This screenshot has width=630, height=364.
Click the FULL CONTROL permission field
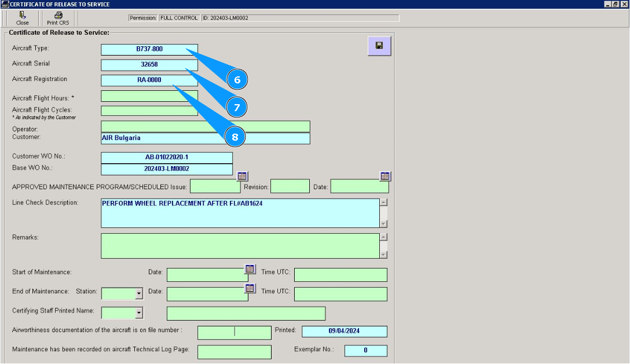point(179,18)
